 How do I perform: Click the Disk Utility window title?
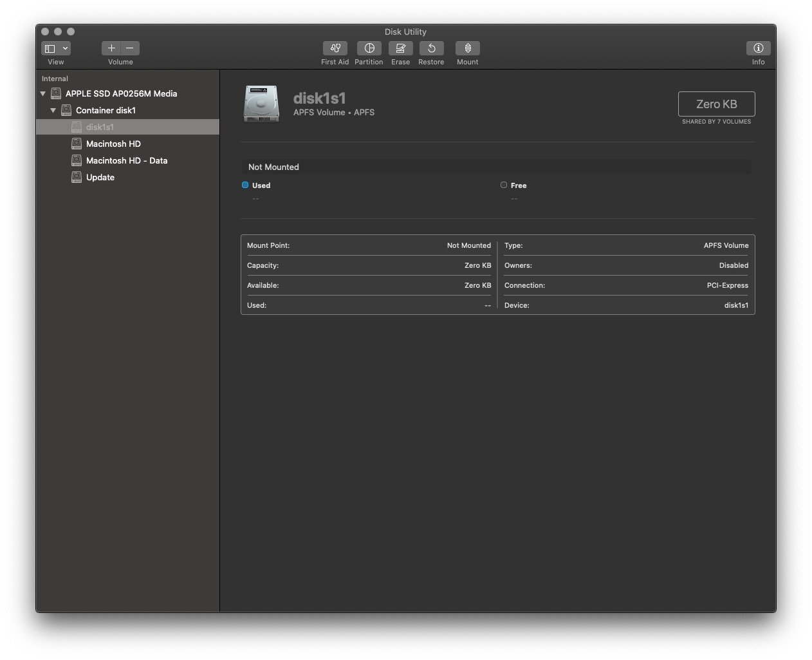pyautogui.click(x=405, y=32)
